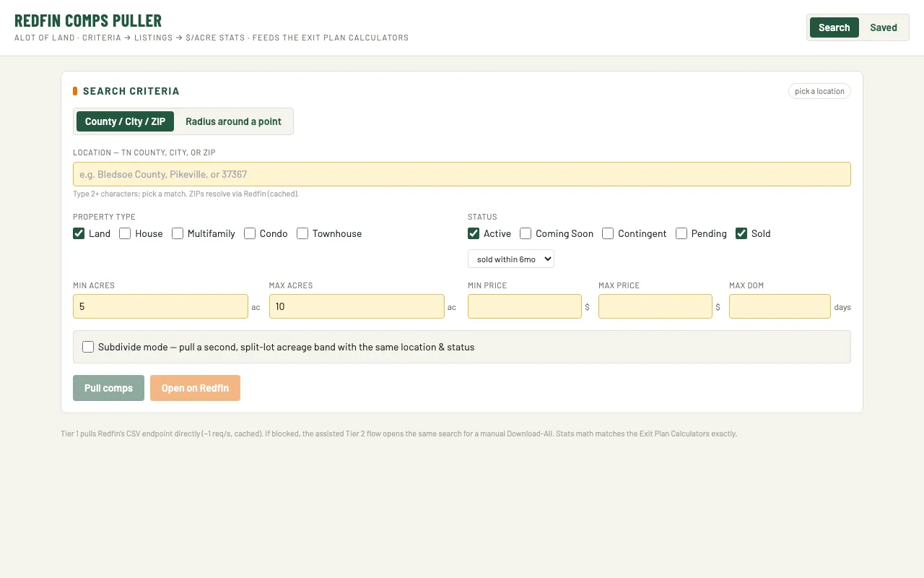The image size is (924, 578).
Task: Open the sold within 6mo dropdown
Action: coord(511,259)
